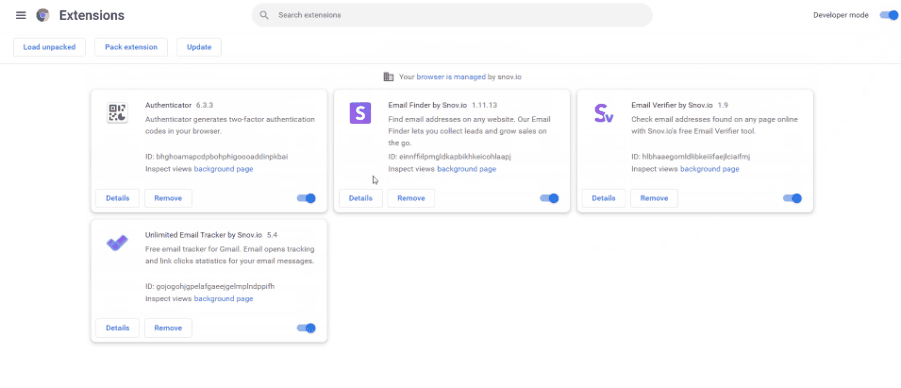Open Email Finder background page link

(467, 169)
